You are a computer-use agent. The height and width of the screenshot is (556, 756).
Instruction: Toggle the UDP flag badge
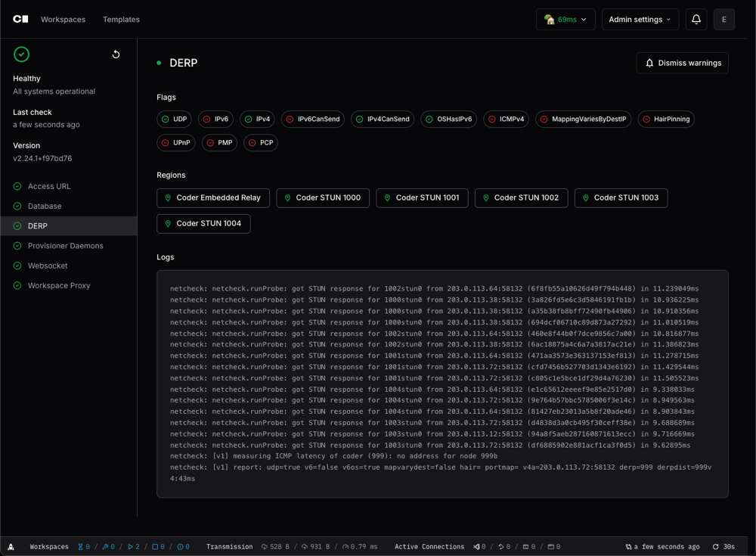pos(174,119)
